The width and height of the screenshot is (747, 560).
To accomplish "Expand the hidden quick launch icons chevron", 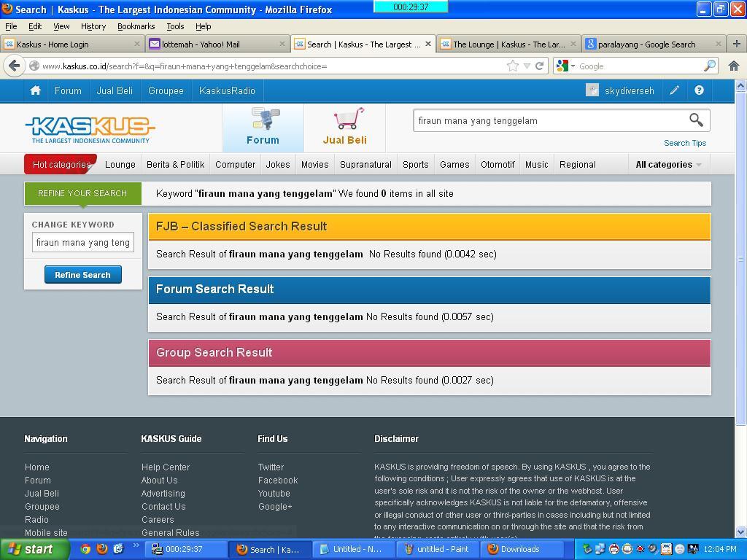I will [x=136, y=545].
